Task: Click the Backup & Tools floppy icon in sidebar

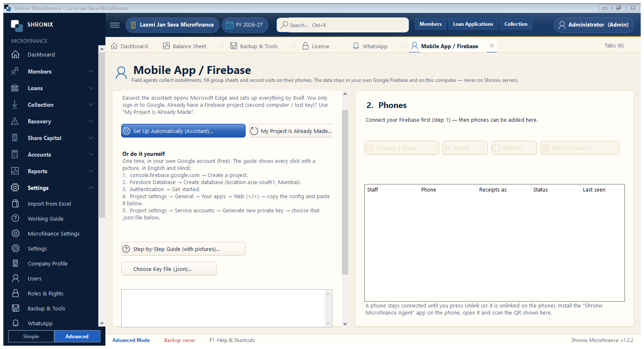Action: 15,308
